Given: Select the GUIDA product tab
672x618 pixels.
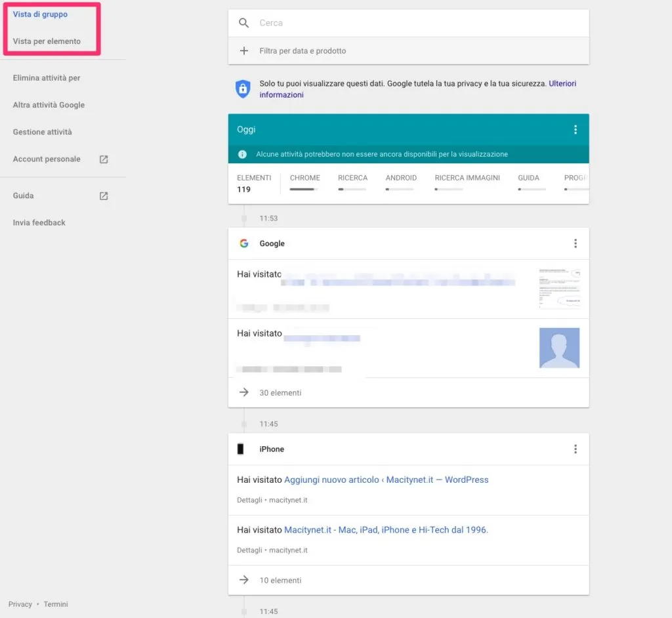Looking at the screenshot, I should click(528, 178).
